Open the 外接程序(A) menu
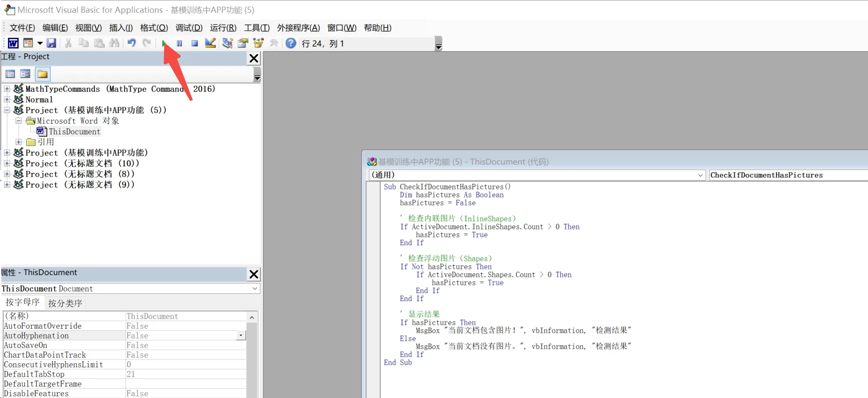 point(298,28)
